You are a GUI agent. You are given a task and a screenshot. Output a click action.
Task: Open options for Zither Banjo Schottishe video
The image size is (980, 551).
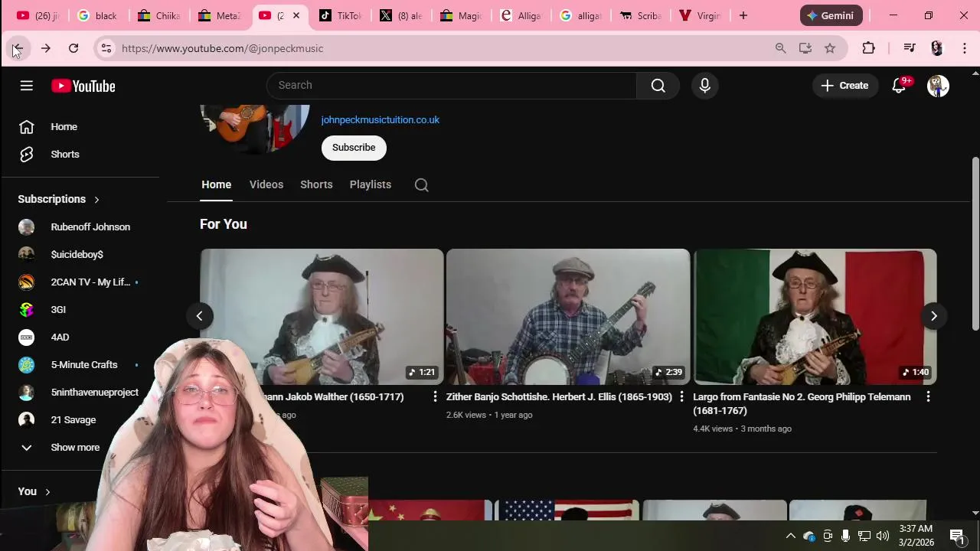(x=681, y=396)
